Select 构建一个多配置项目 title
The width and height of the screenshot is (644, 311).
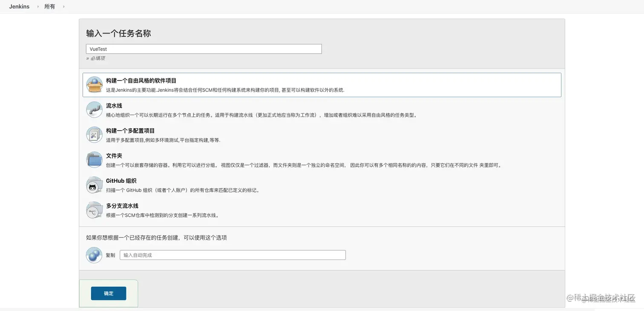pos(130,131)
